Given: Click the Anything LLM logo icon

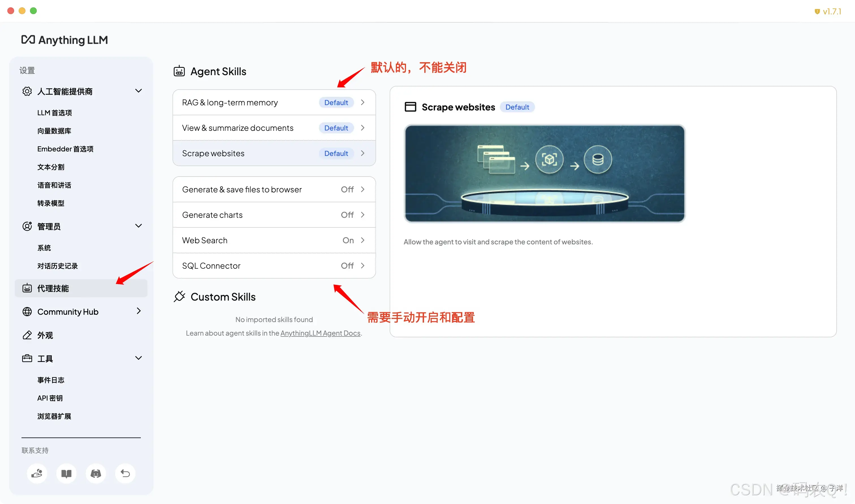Looking at the screenshot, I should (29, 40).
